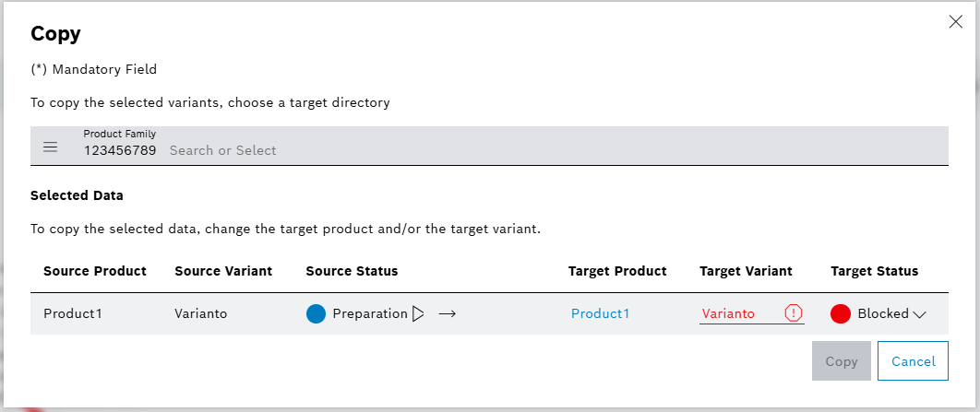The height and width of the screenshot is (412, 980).
Task: Click the Product1 target product link
Action: pos(601,313)
